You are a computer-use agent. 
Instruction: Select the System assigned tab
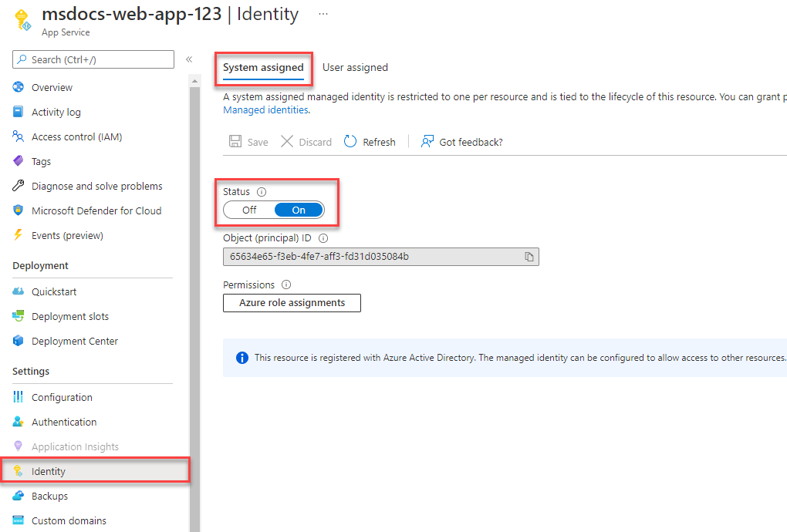[263, 68]
